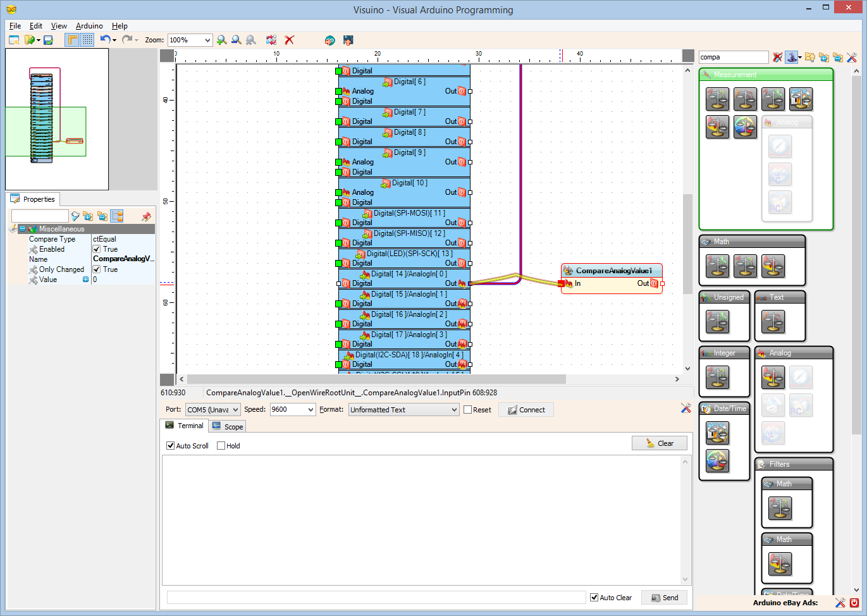Uncheck the Auto Scroll checkbox
This screenshot has width=867, height=616.
coord(170,446)
